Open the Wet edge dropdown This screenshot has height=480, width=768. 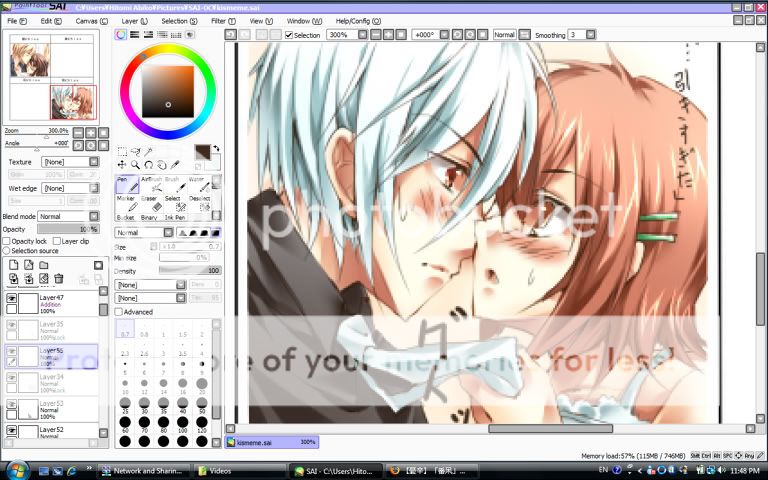click(71, 188)
